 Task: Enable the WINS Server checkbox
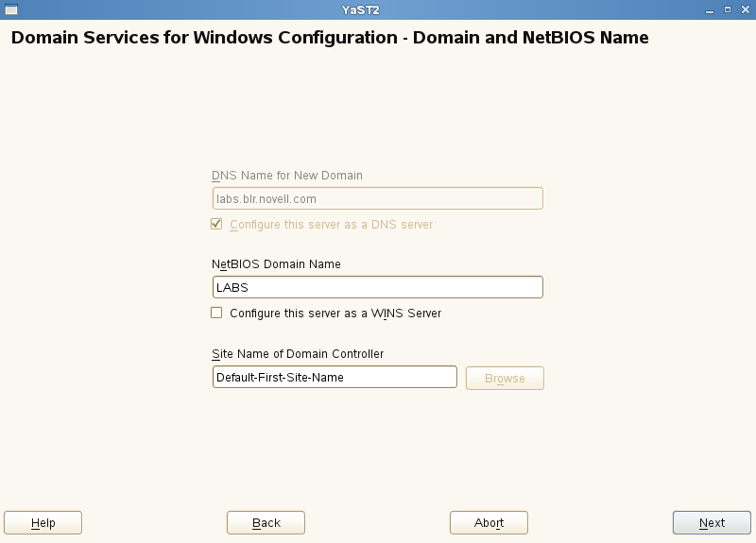click(216, 313)
